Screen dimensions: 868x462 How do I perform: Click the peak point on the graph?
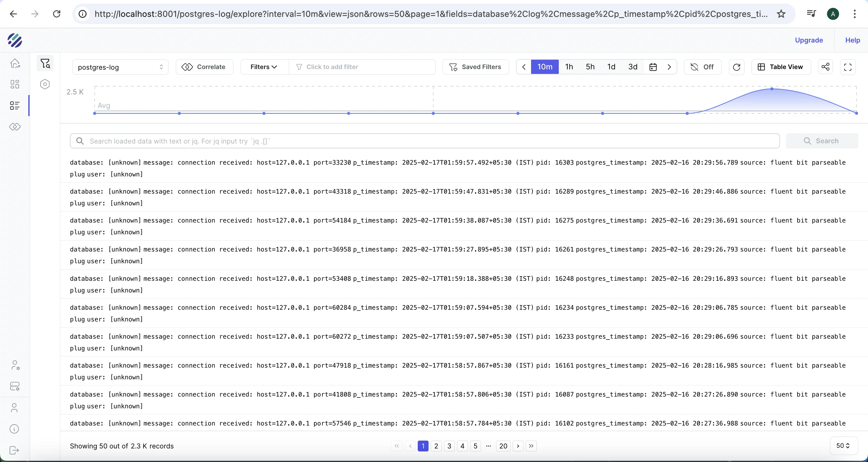[x=772, y=89]
